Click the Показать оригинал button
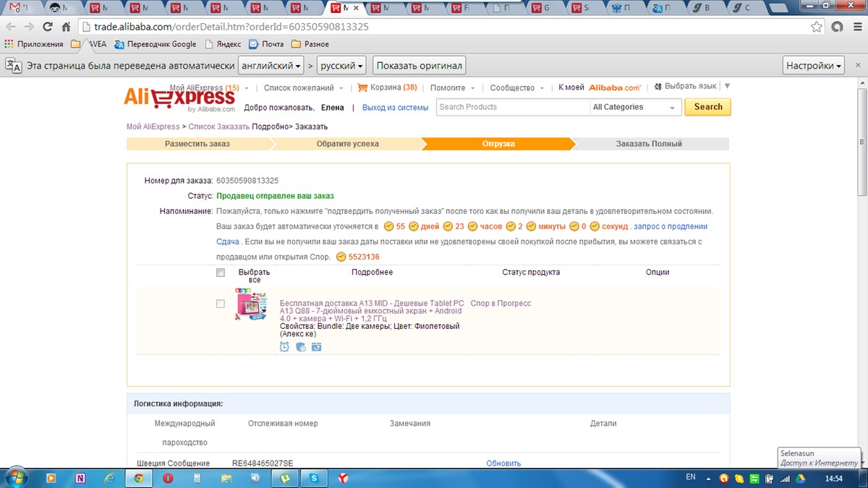The height and width of the screenshot is (488, 868). coord(420,65)
